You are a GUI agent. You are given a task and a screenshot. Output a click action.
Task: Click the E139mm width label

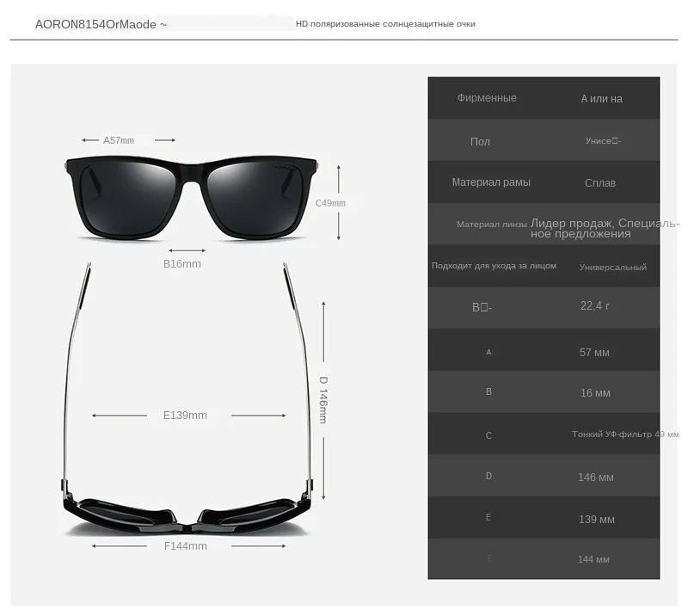[x=185, y=416]
